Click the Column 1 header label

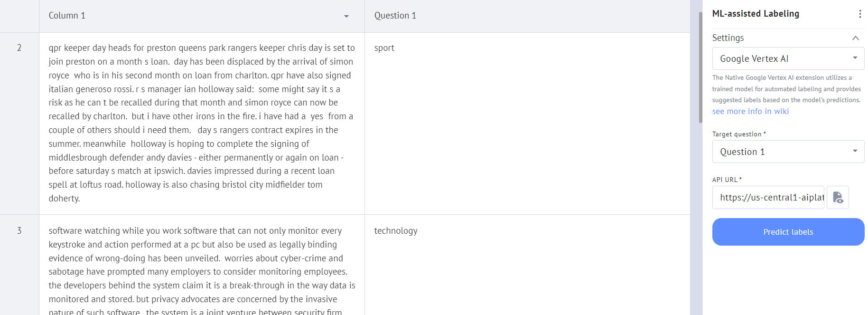[67, 16]
